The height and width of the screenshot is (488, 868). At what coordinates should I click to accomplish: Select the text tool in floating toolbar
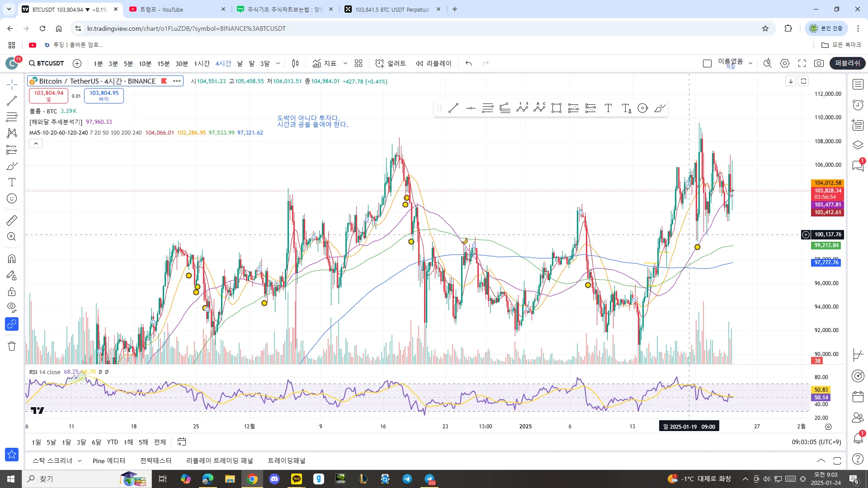tap(608, 108)
